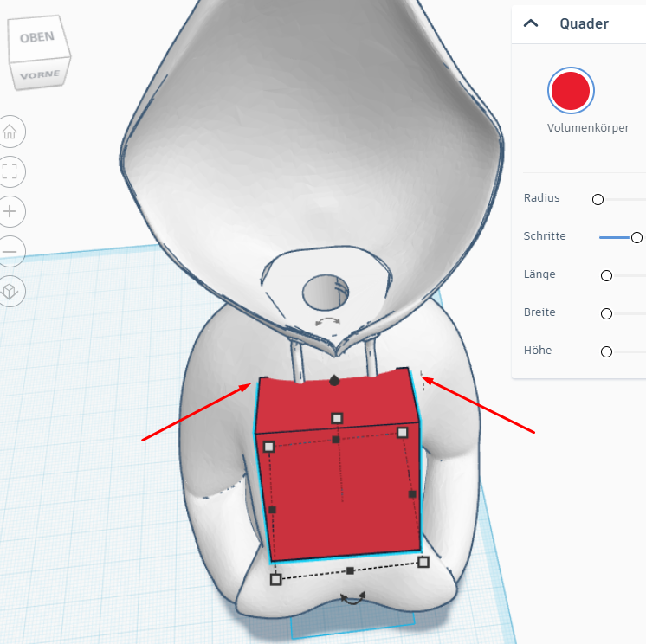Click the black cone lift handle on box
This screenshot has height=644, width=646.
point(334,380)
